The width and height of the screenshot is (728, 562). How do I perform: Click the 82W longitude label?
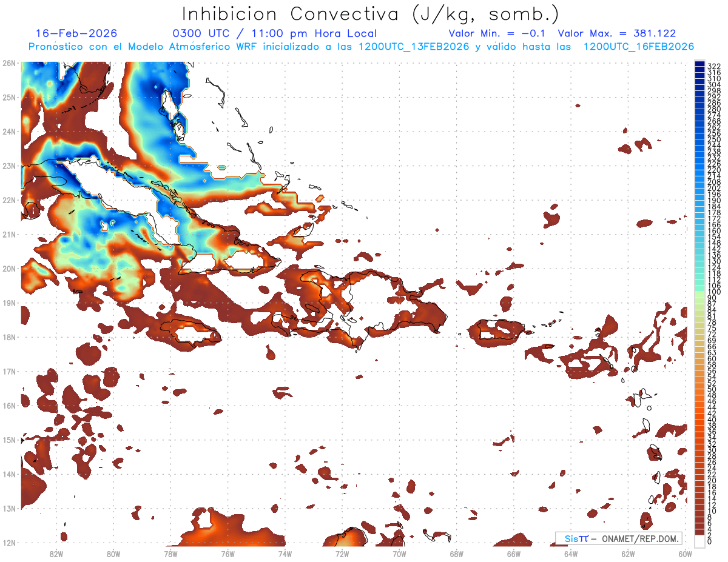(56, 554)
